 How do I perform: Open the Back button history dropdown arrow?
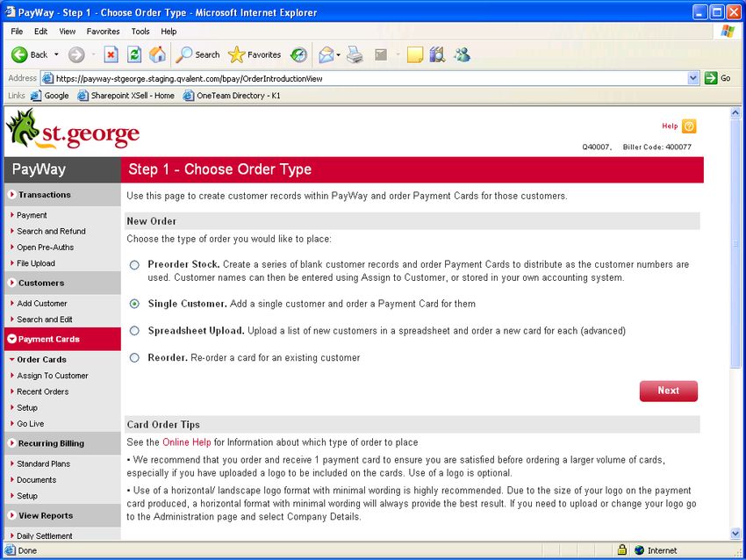[56, 54]
